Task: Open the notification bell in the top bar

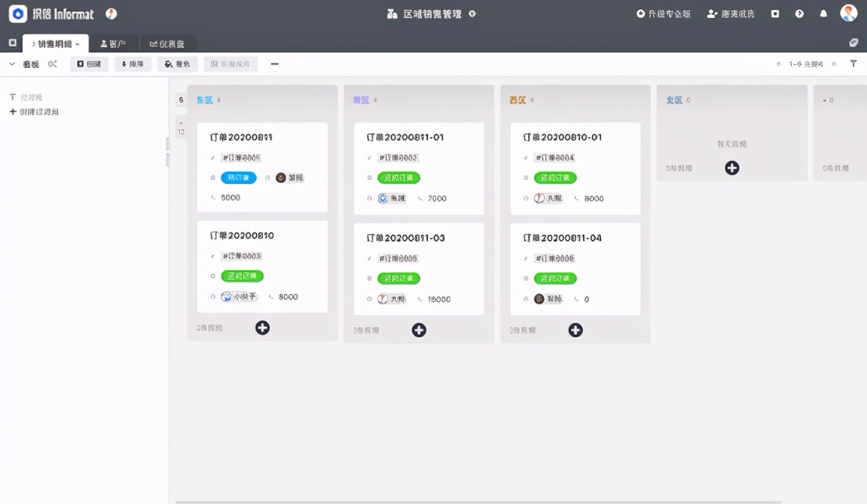Action: point(825,13)
